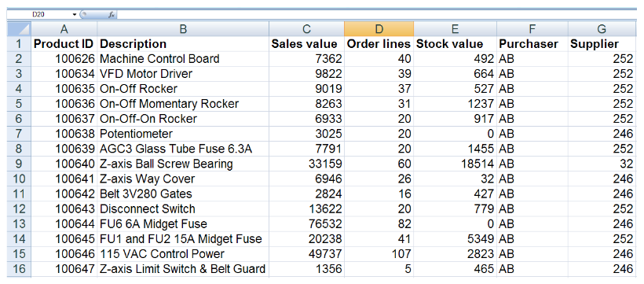Click the 'Order lines' header cell
Screen dimensions: 644x284
point(379,43)
